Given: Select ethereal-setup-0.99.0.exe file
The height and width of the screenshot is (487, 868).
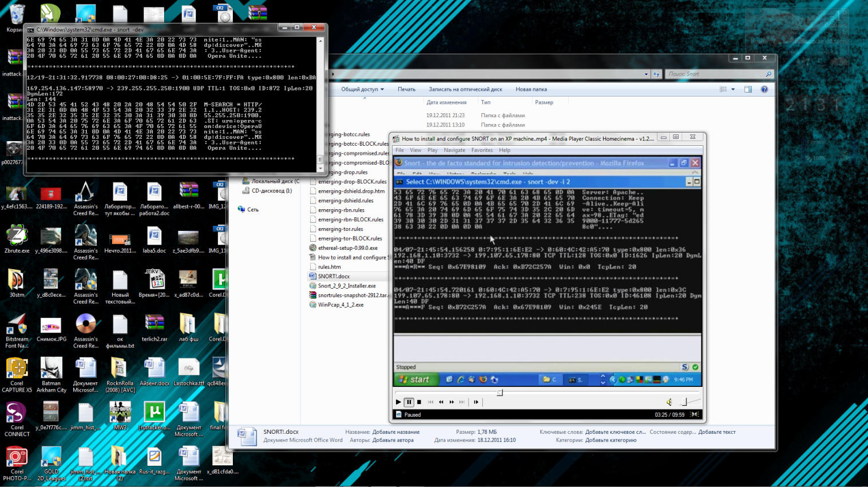Looking at the screenshot, I should click(x=348, y=248).
